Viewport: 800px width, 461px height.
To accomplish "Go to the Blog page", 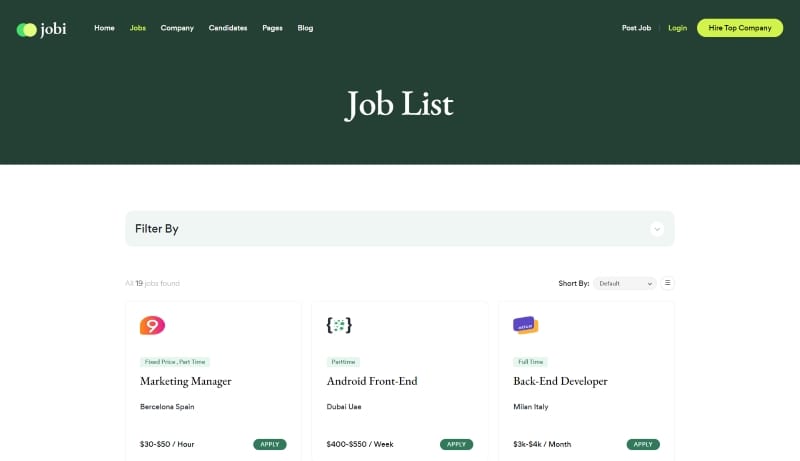I will (305, 28).
